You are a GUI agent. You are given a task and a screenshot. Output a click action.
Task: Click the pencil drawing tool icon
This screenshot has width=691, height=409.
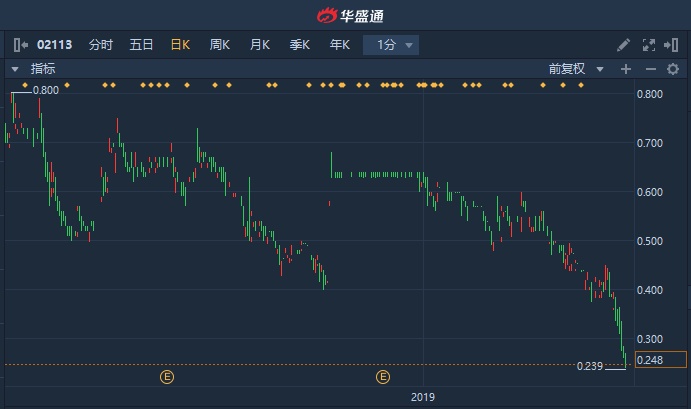point(623,45)
